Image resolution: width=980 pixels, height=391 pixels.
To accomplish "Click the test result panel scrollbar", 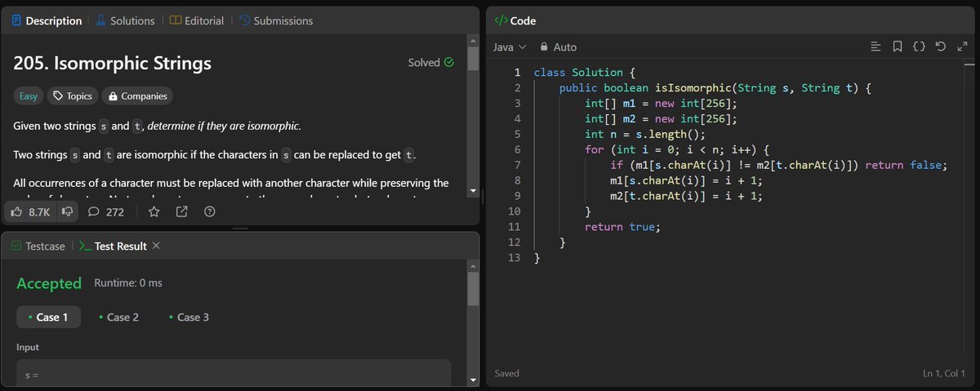I will (x=473, y=290).
